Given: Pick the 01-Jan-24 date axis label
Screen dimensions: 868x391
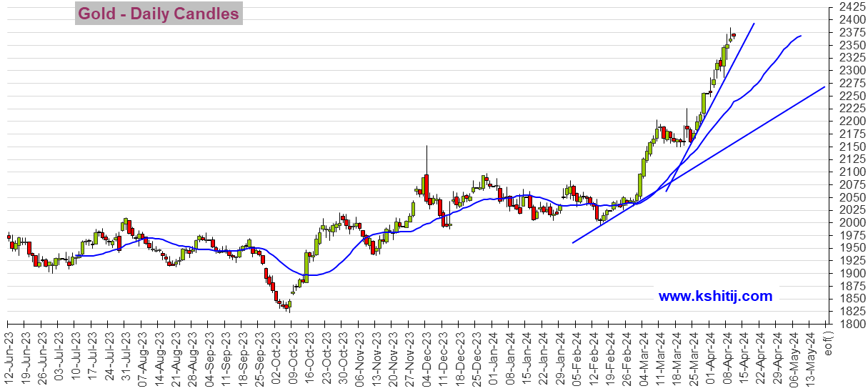Looking at the screenshot, I should [x=493, y=351].
